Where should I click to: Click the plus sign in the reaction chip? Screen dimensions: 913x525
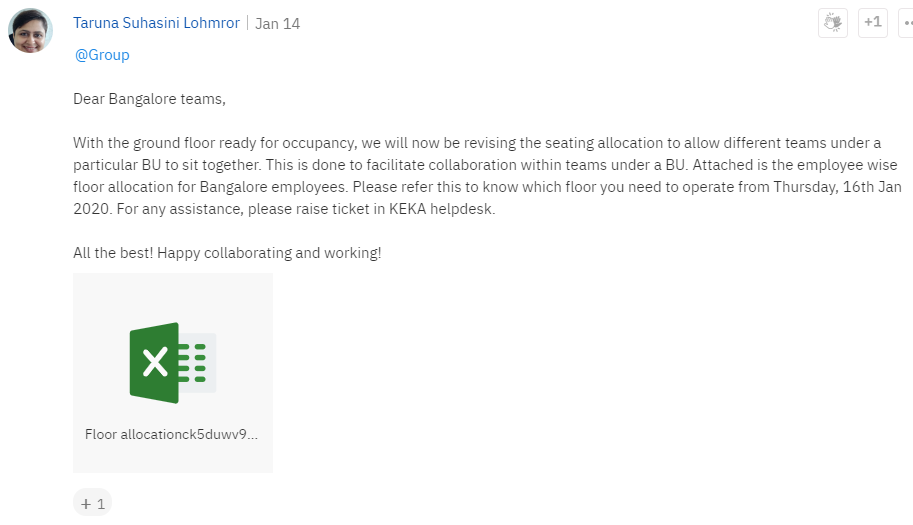tap(86, 504)
